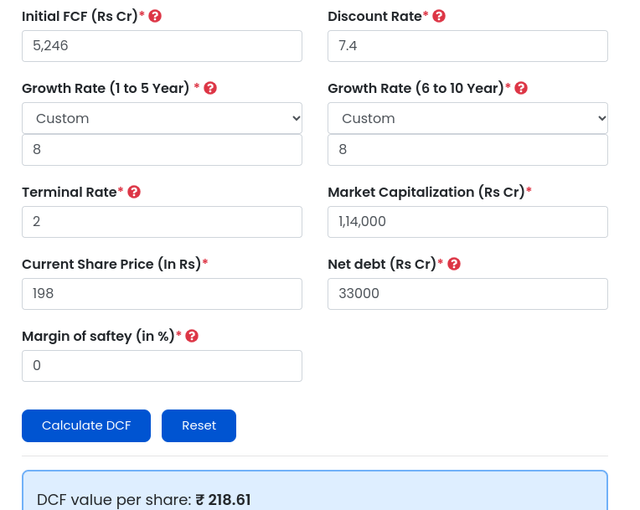Focus the Margin of safety input field
640x510 pixels.
[162, 366]
